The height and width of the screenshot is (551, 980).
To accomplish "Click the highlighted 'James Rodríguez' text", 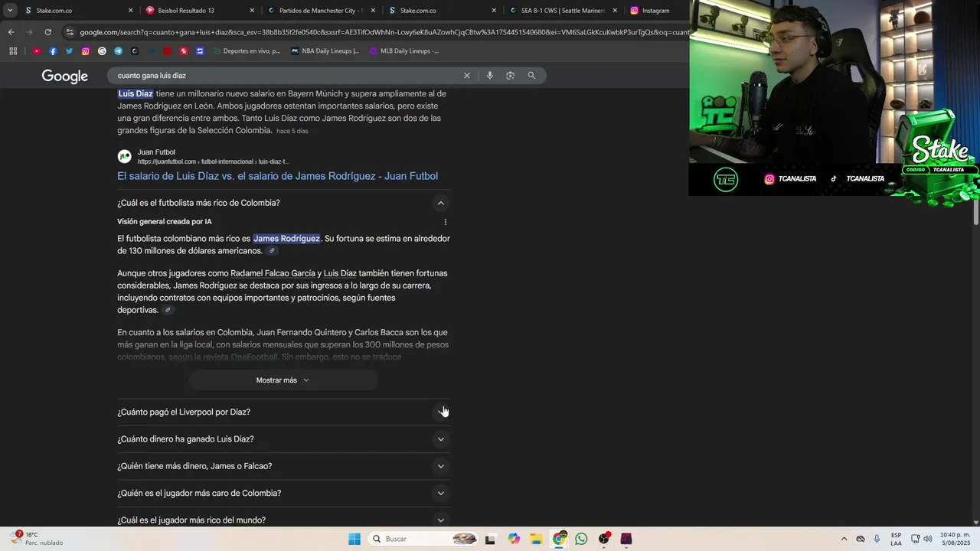I will pyautogui.click(x=286, y=239).
